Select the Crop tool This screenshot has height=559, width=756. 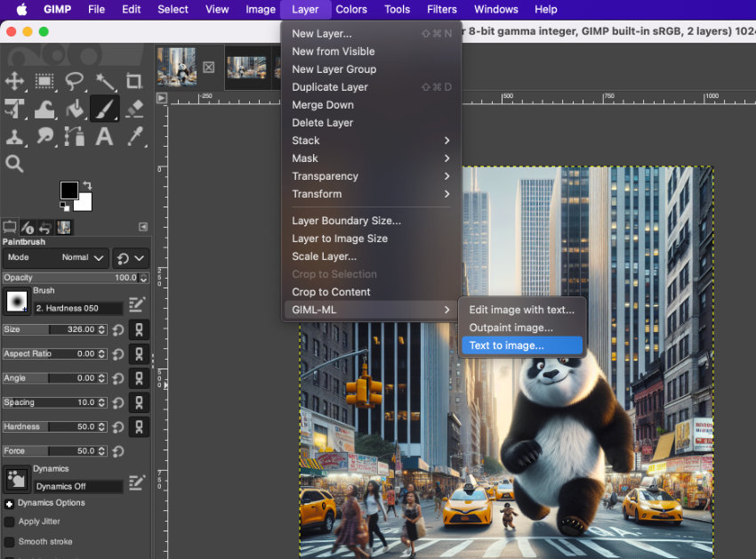click(x=134, y=81)
